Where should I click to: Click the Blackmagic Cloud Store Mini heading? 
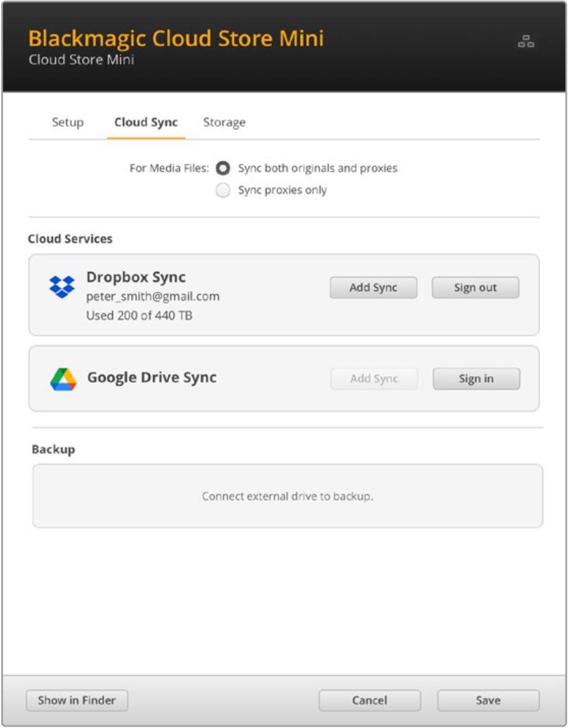pos(176,38)
